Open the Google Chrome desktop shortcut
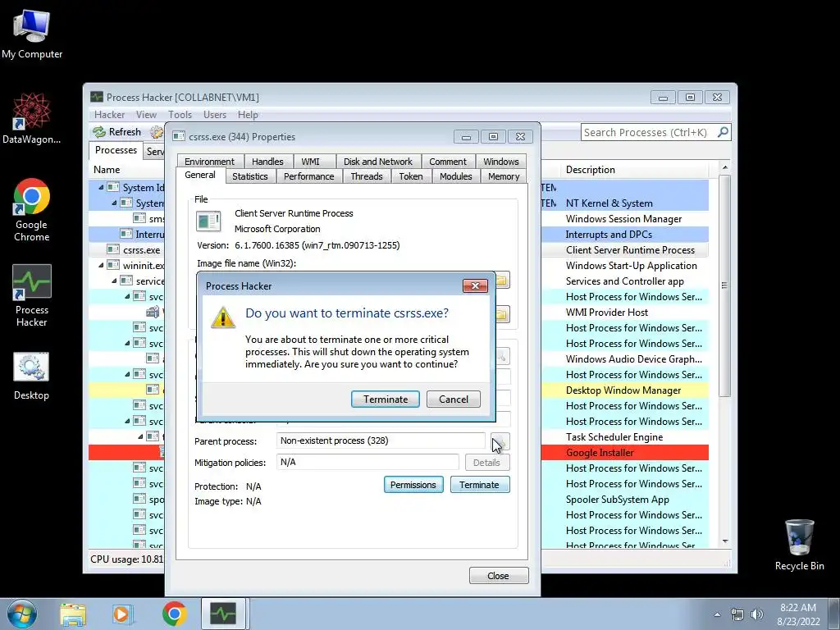Viewport: 840px width, 630px height. tap(32, 210)
